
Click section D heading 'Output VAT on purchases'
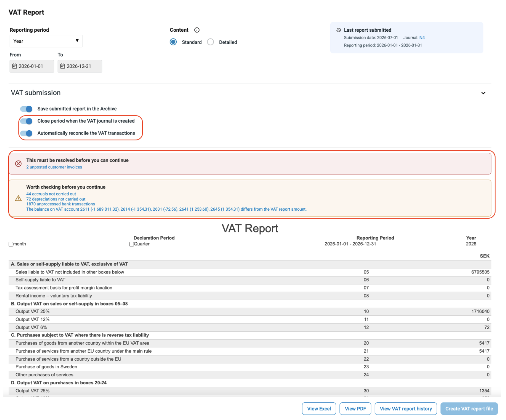click(59, 383)
